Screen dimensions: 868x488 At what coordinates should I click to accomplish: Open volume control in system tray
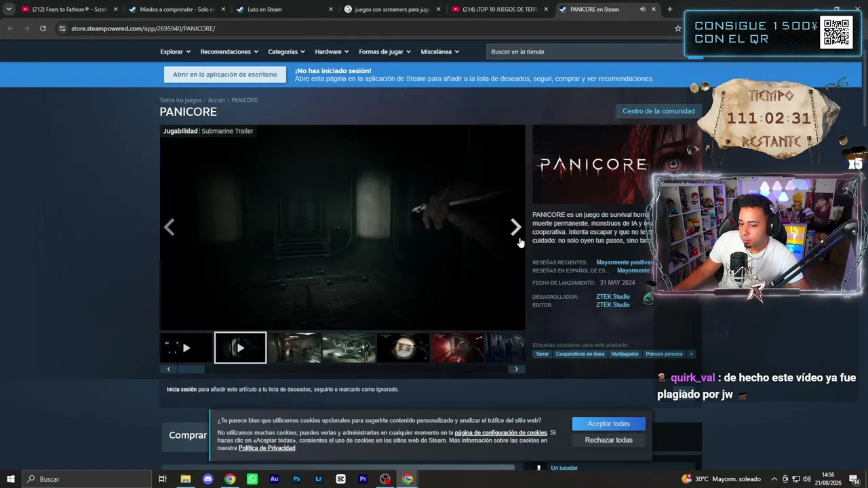click(807, 479)
